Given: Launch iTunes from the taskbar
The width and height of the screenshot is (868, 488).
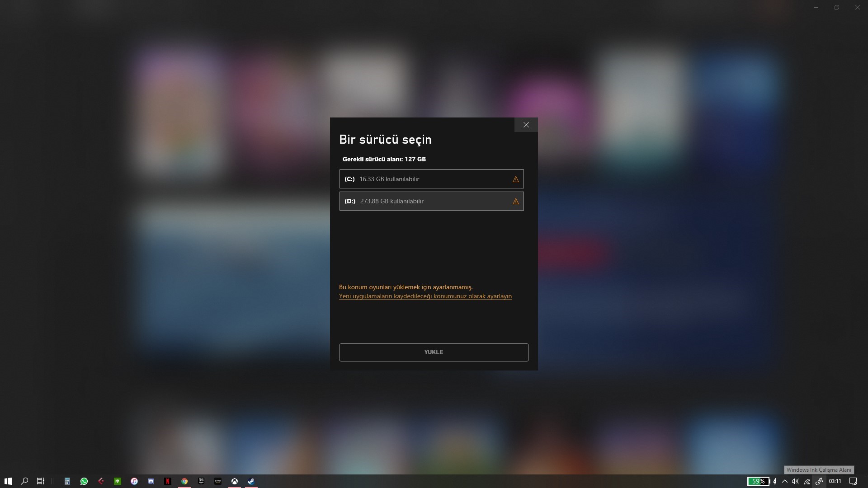Looking at the screenshot, I should pyautogui.click(x=134, y=481).
